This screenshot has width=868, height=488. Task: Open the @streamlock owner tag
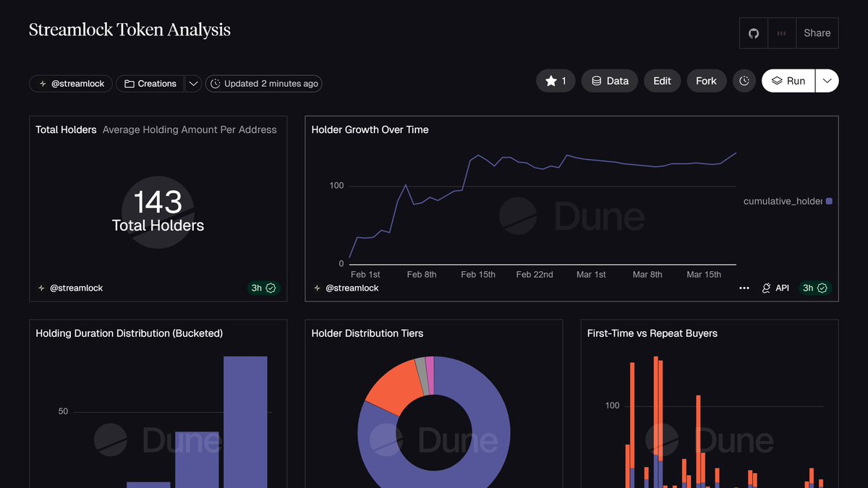click(x=71, y=84)
